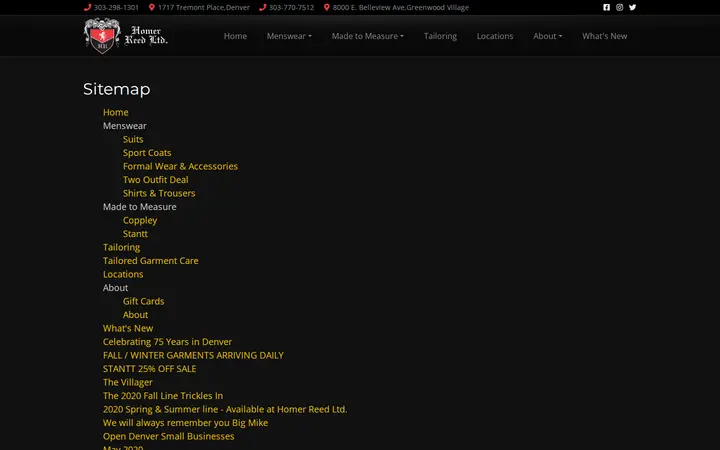Open 8000 E. Belleview Ave address link
Viewport: 720px width, 450px height.
point(400,7)
